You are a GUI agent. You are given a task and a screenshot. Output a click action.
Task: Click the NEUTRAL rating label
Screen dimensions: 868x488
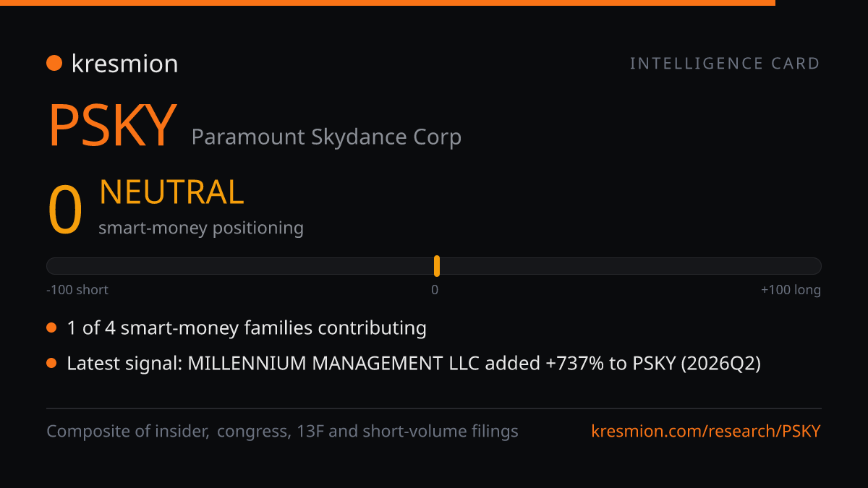coord(171,192)
